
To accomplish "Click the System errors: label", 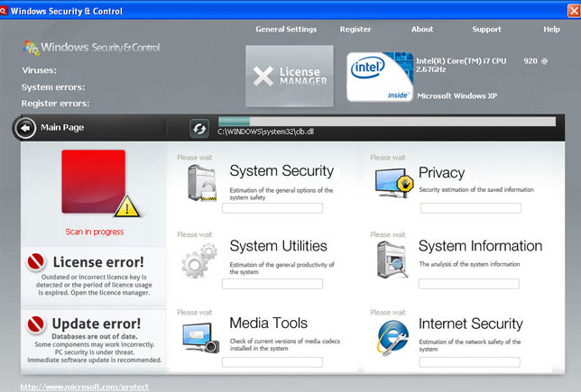I will [x=53, y=87].
